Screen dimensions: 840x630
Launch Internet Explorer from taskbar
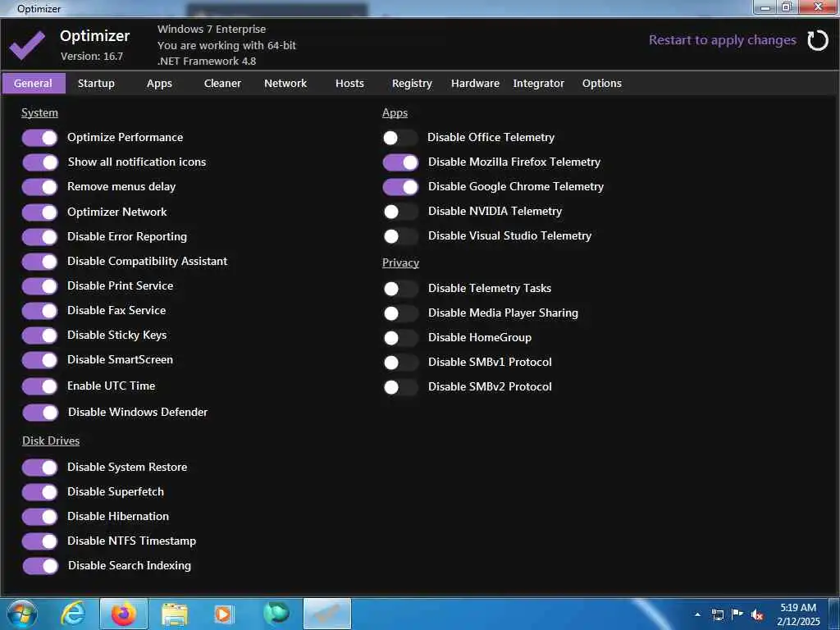pyautogui.click(x=73, y=614)
